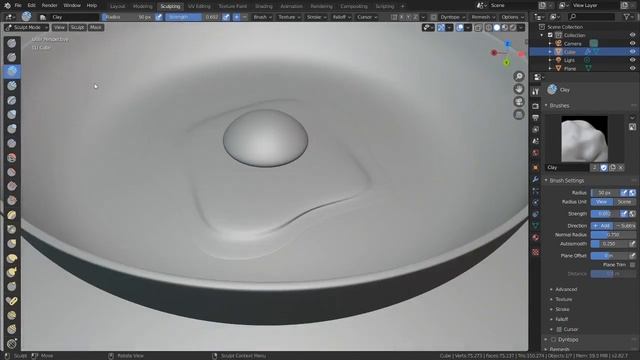Open the Object Data mesh properties tab
The image size is (640, 360).
pyautogui.click(x=536, y=226)
